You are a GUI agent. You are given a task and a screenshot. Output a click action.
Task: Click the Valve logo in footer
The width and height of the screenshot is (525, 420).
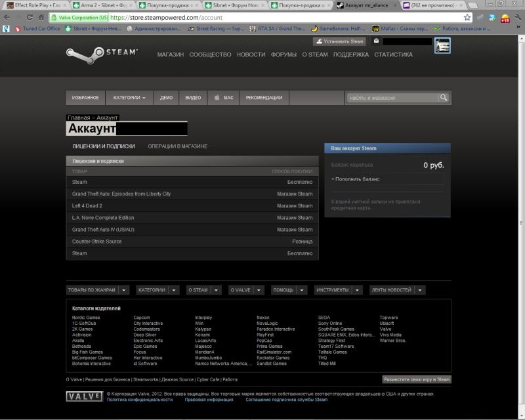pos(85,396)
